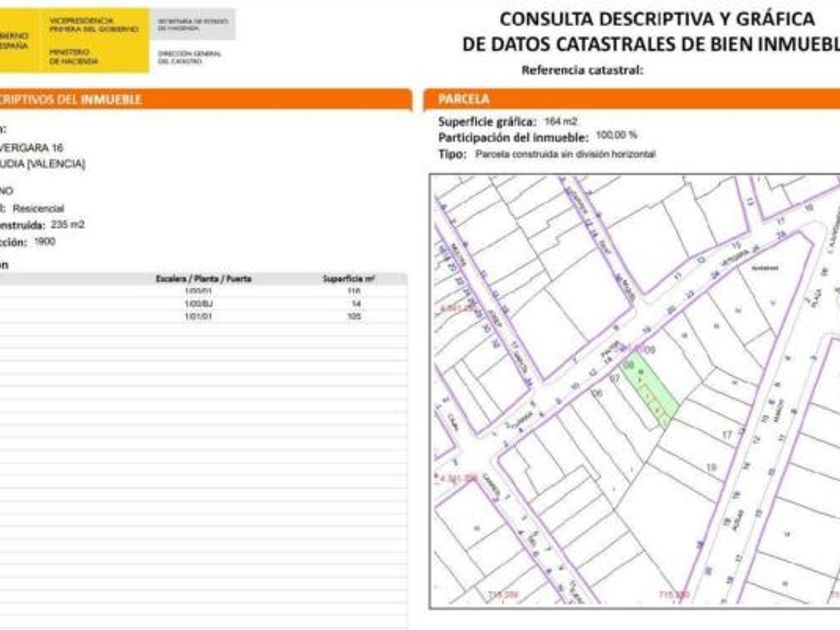
Task: Click the address line 'VERGARA 16'
Action: coord(31,148)
